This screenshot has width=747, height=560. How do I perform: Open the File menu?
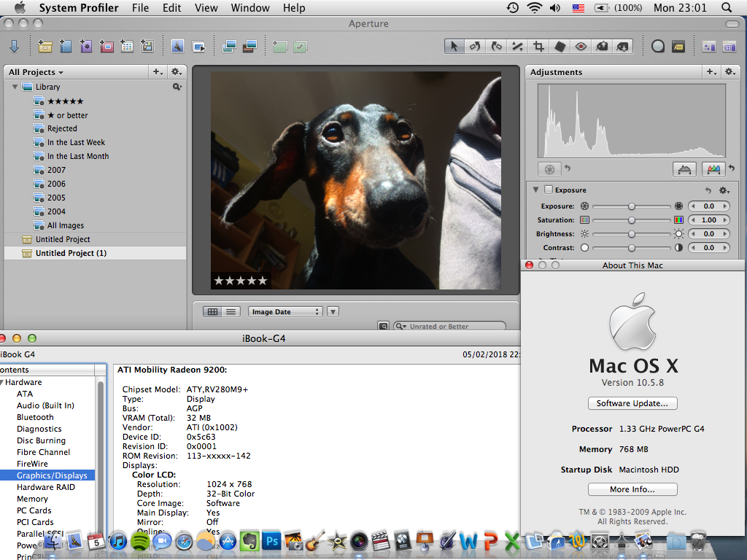tap(140, 7)
